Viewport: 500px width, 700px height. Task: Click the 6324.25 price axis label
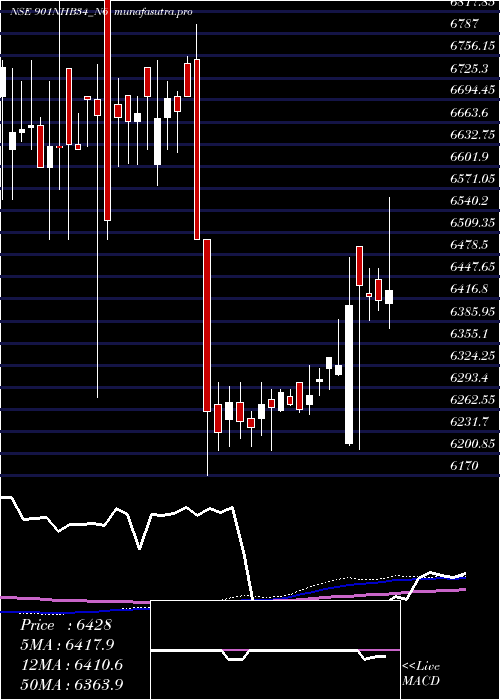tap(472, 356)
